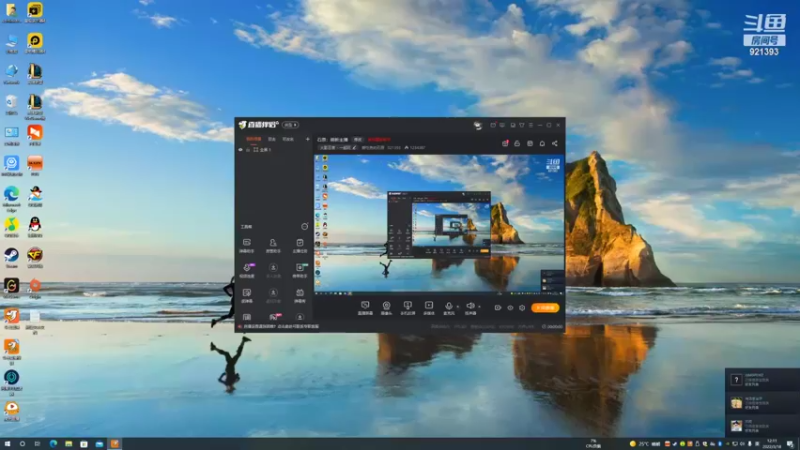Screen dimensions: 800x450
Task: Open the top notification card with question mark
Action: coord(762,380)
